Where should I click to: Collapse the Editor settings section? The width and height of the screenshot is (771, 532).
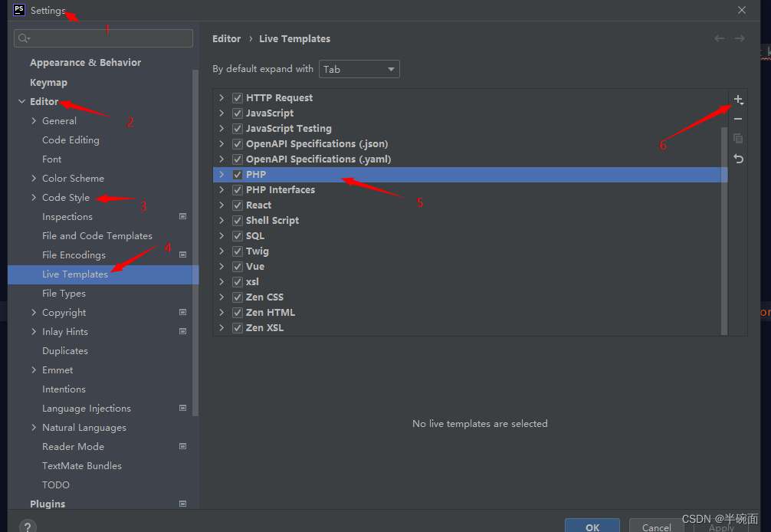tap(21, 101)
